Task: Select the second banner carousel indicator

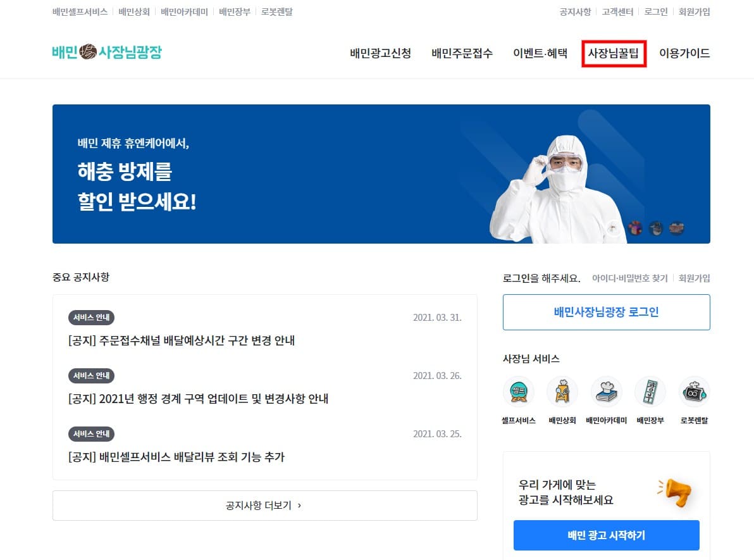Action: (x=635, y=228)
